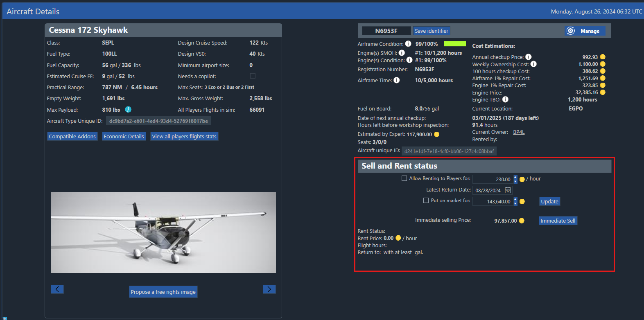Show the previous aircraft image

pyautogui.click(x=57, y=289)
